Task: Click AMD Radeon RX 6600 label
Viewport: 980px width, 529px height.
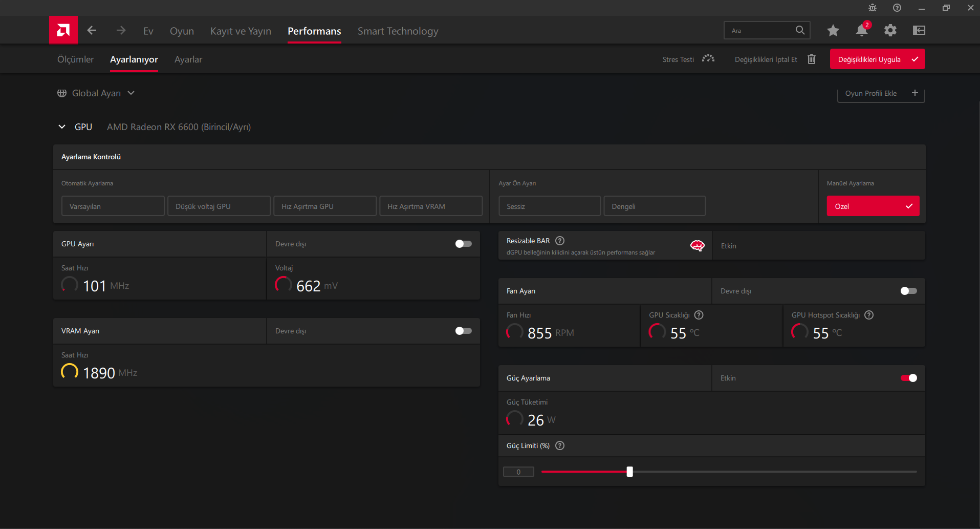Action: [x=179, y=127]
